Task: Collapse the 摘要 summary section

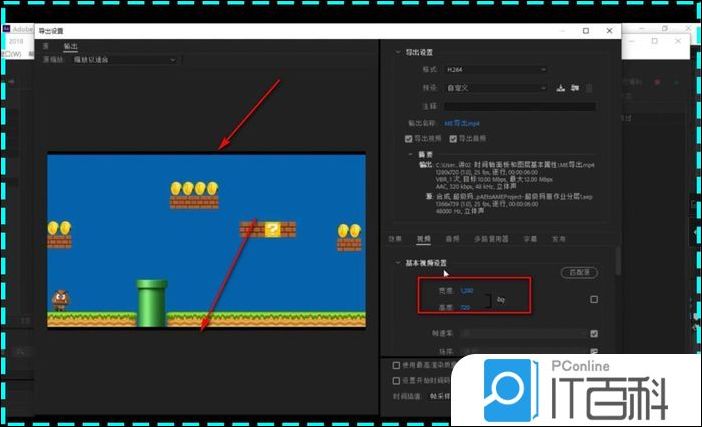Action: [411, 154]
